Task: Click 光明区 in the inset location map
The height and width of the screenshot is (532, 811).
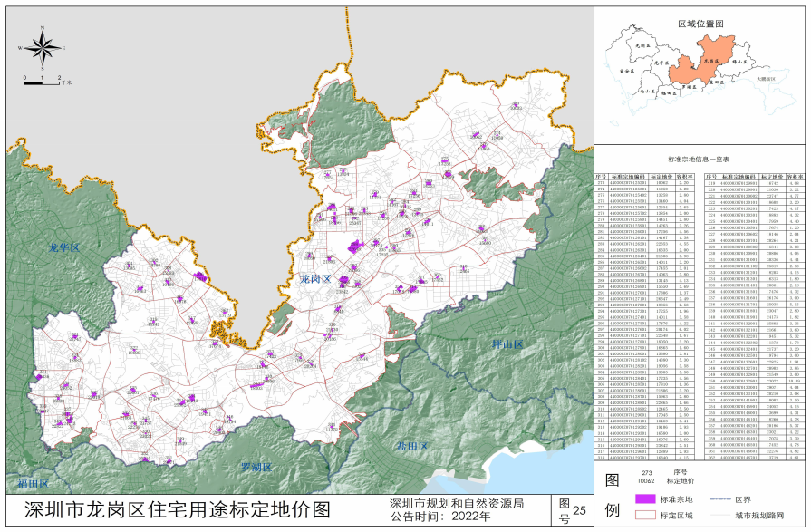Action: point(642,44)
